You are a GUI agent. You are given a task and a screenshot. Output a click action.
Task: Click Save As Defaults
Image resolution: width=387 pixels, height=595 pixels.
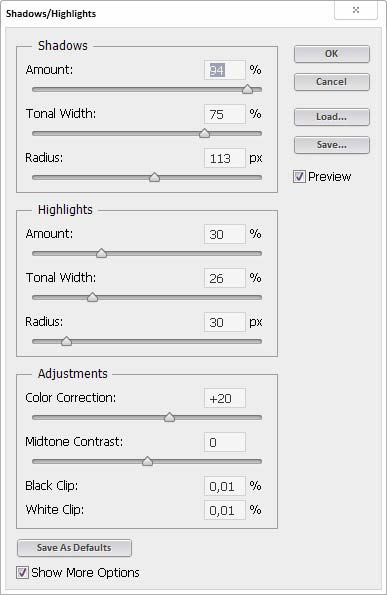(74, 548)
